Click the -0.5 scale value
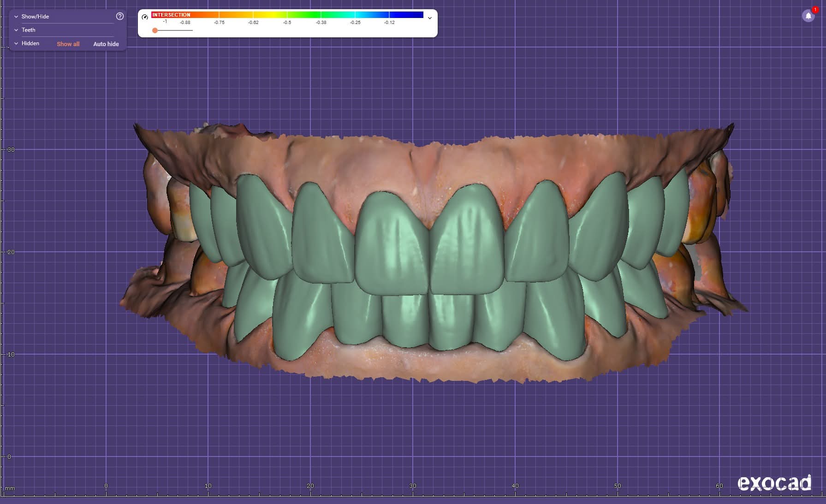Screen dimensions: 826x504 pyautogui.click(x=287, y=23)
